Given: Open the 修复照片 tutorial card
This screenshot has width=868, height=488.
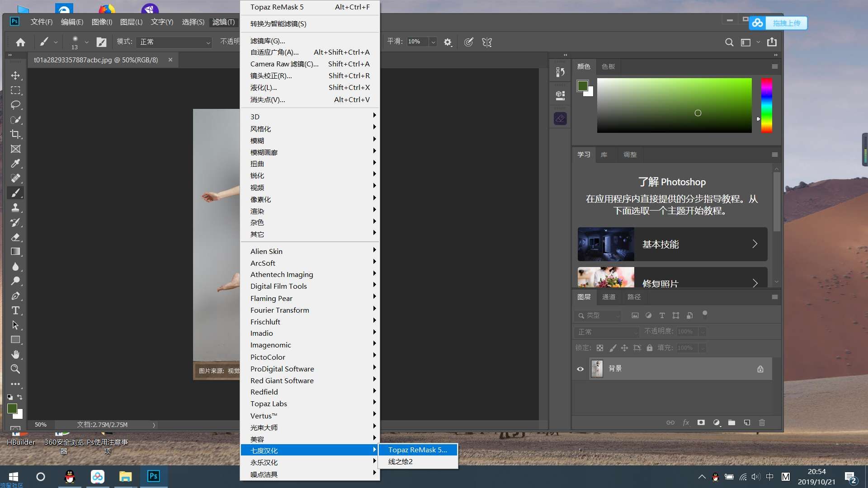Looking at the screenshot, I should (x=672, y=277).
